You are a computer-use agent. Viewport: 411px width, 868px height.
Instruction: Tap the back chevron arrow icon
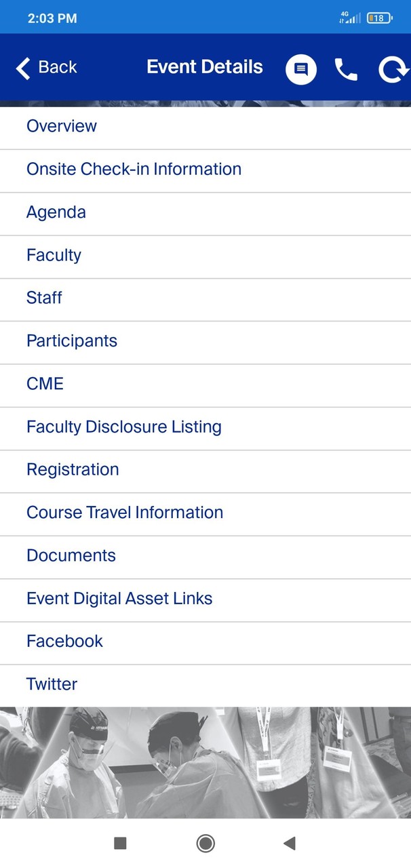(x=22, y=68)
